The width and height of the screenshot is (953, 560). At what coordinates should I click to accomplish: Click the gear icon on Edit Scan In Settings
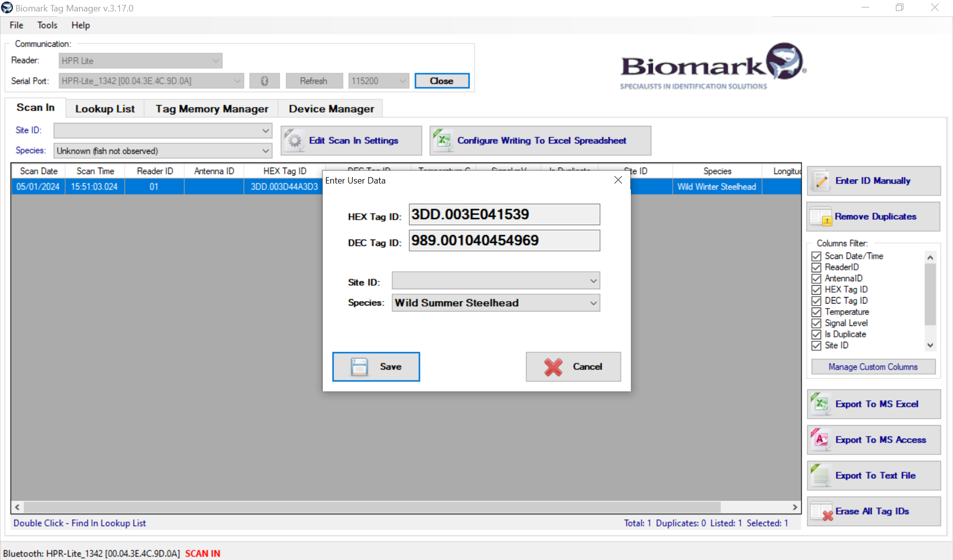(x=295, y=140)
